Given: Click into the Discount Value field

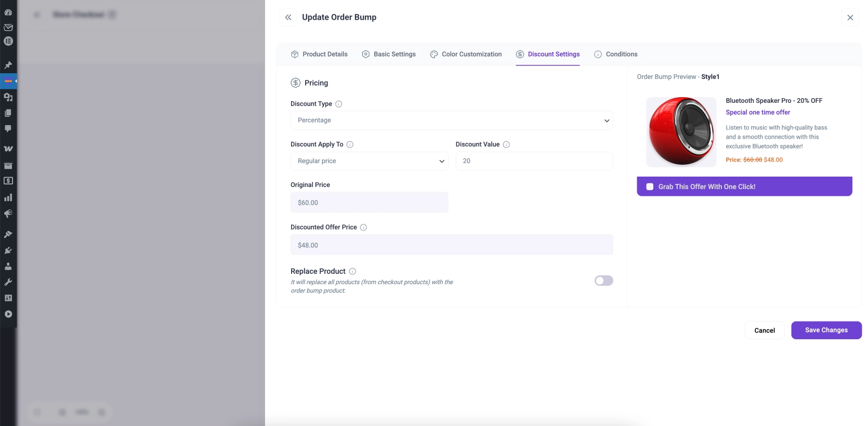Looking at the screenshot, I should click(x=534, y=161).
